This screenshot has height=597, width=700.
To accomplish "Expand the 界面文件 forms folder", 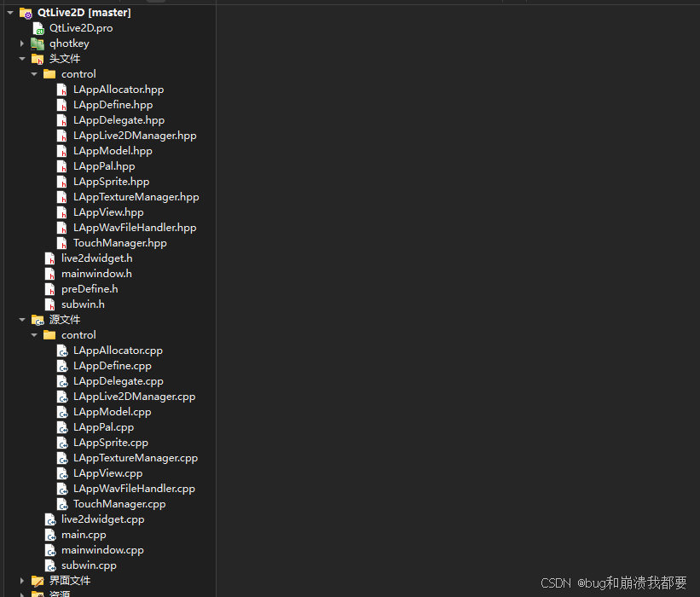I will pyautogui.click(x=22, y=581).
